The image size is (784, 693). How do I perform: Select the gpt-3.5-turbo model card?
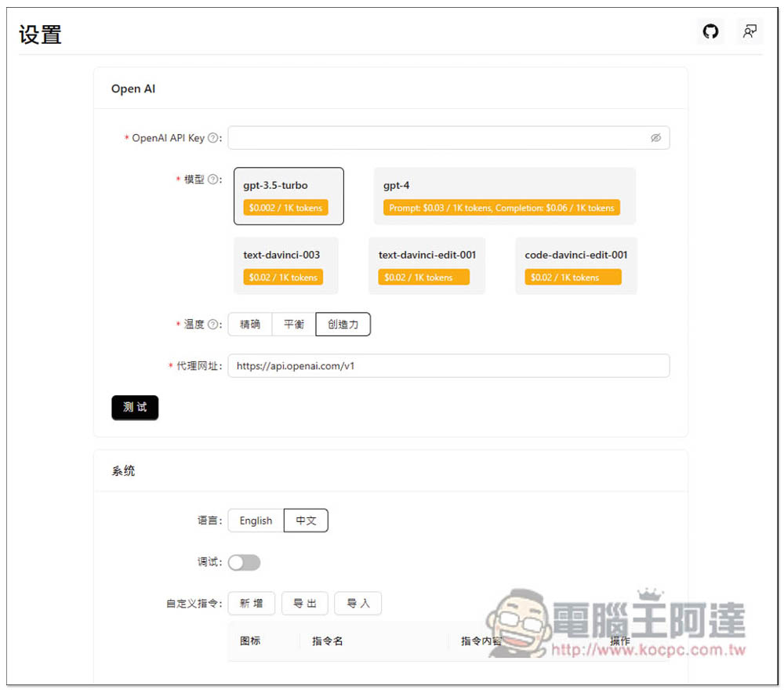(289, 196)
